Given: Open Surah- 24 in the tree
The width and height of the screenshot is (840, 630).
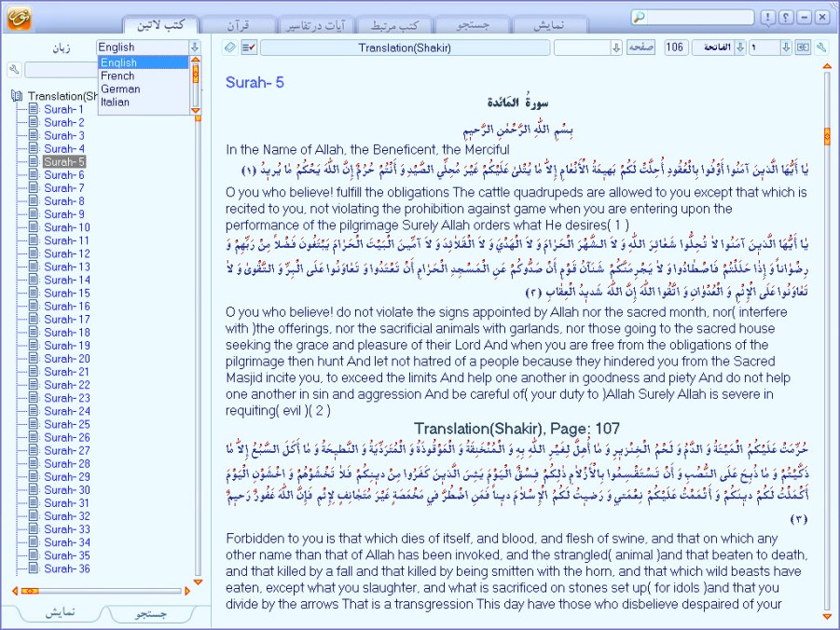Looking at the screenshot, I should (67, 411).
